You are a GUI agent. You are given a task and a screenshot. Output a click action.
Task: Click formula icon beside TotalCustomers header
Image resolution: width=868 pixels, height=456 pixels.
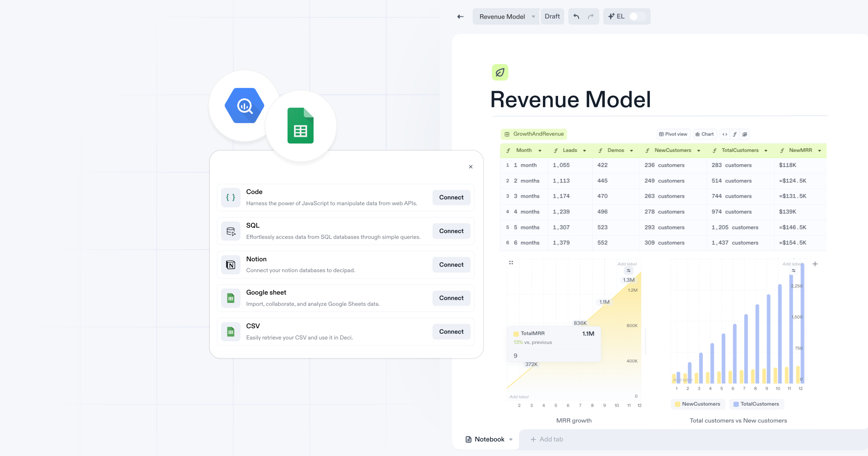[715, 151]
